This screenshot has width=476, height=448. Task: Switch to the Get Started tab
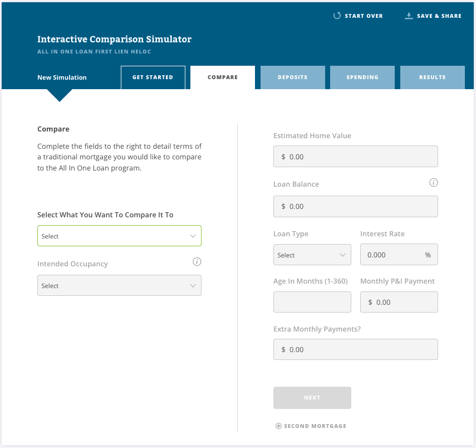(x=153, y=77)
